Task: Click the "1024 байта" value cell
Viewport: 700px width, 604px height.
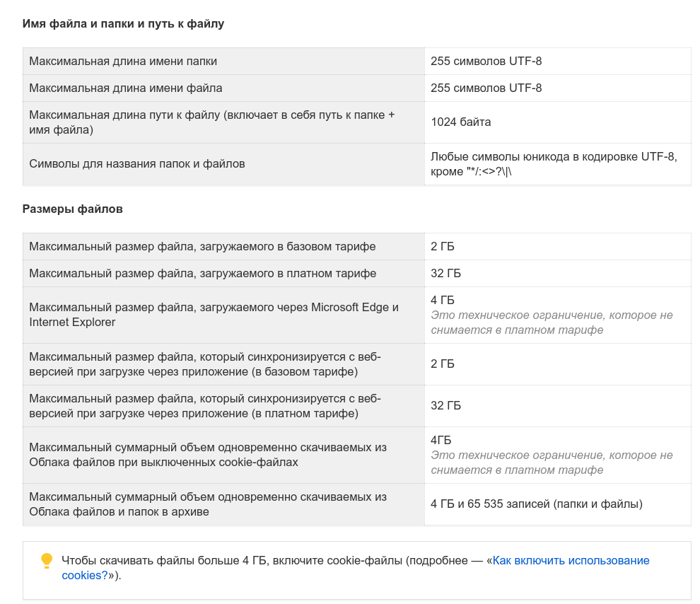Action: (461, 122)
